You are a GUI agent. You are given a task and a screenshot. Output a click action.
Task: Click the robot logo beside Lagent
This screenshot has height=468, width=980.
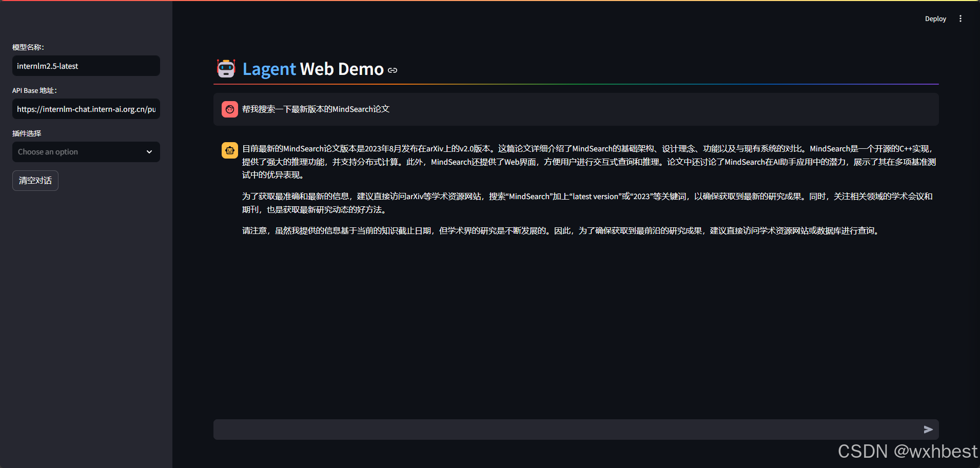226,68
